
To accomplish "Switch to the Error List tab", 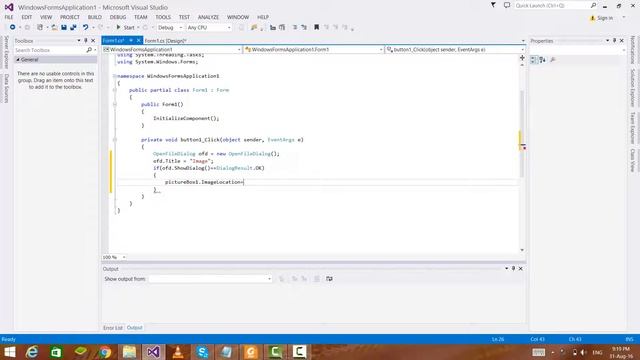I will click(113, 328).
